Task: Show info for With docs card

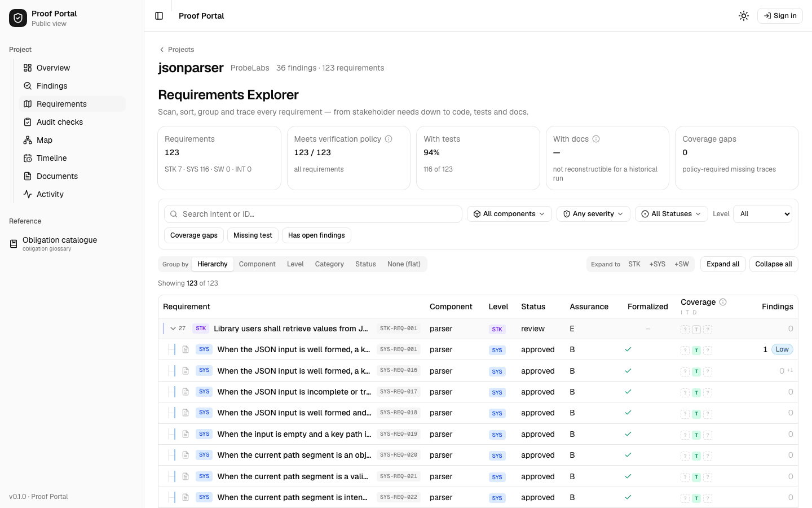Action: coord(596,139)
